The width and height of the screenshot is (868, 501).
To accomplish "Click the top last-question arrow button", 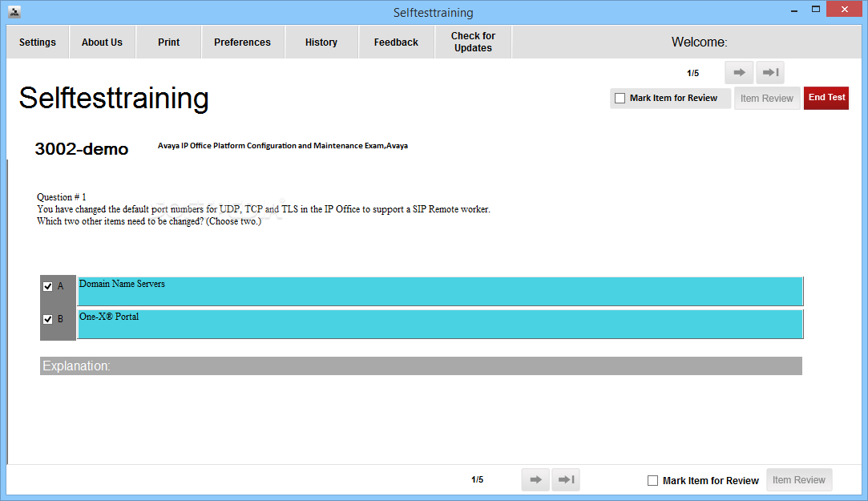I will point(770,72).
